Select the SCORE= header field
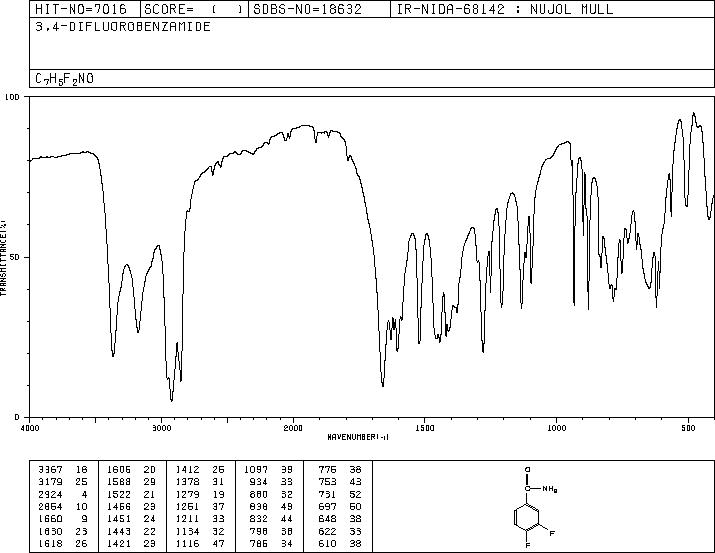Screen dimensions: 715x553 tap(193, 9)
